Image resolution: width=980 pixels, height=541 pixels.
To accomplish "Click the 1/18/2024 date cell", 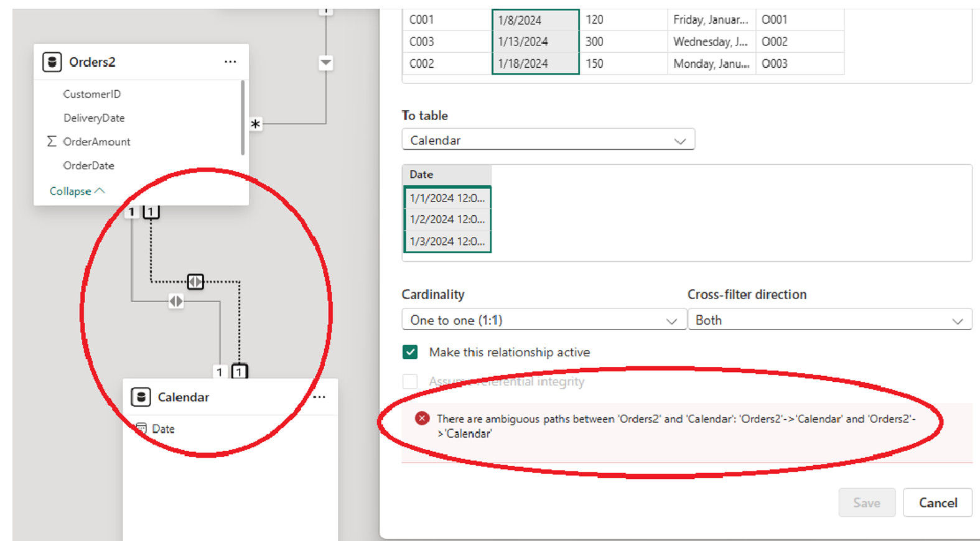I will [x=536, y=63].
